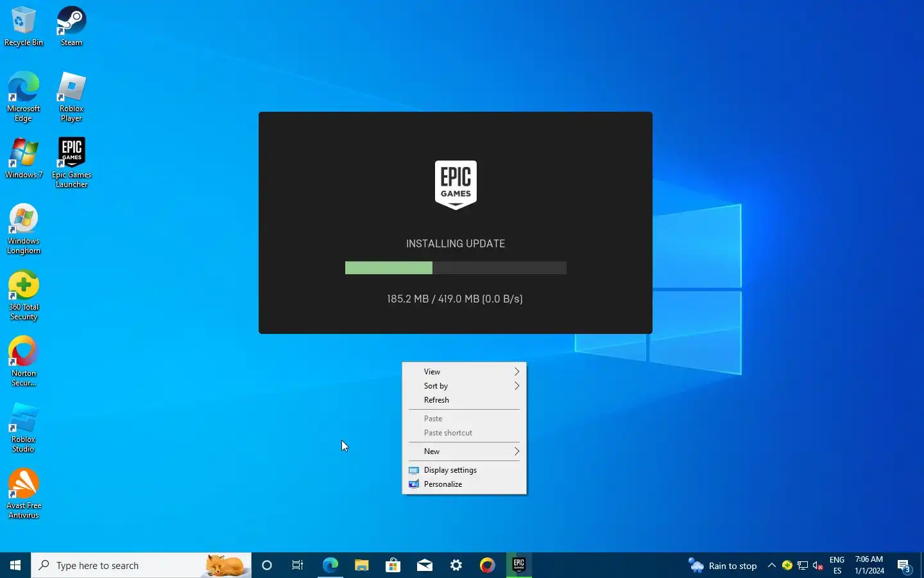Open File Explorer from the taskbar
The width and height of the screenshot is (924, 578).
(362, 565)
